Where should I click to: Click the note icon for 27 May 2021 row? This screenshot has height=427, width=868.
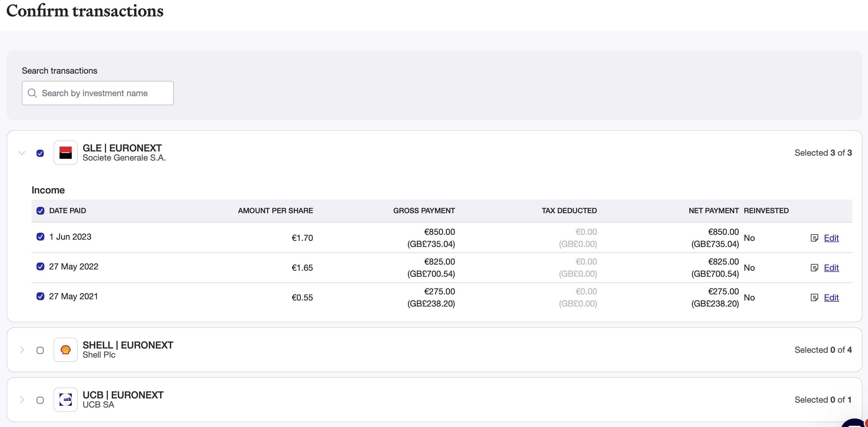[814, 297]
